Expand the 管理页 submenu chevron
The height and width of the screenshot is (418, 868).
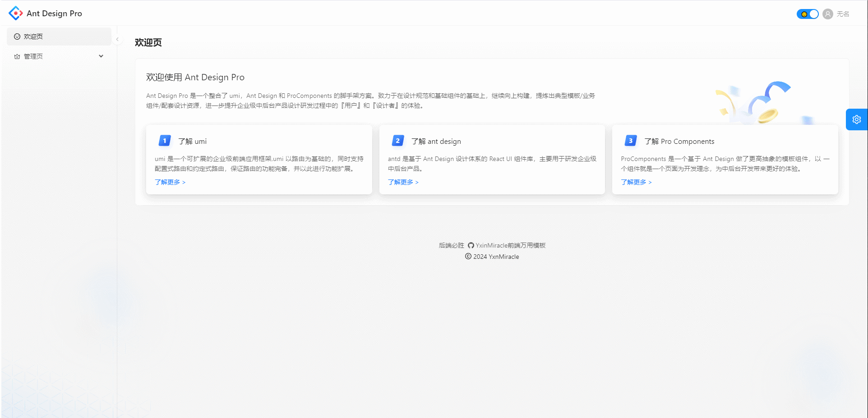101,56
